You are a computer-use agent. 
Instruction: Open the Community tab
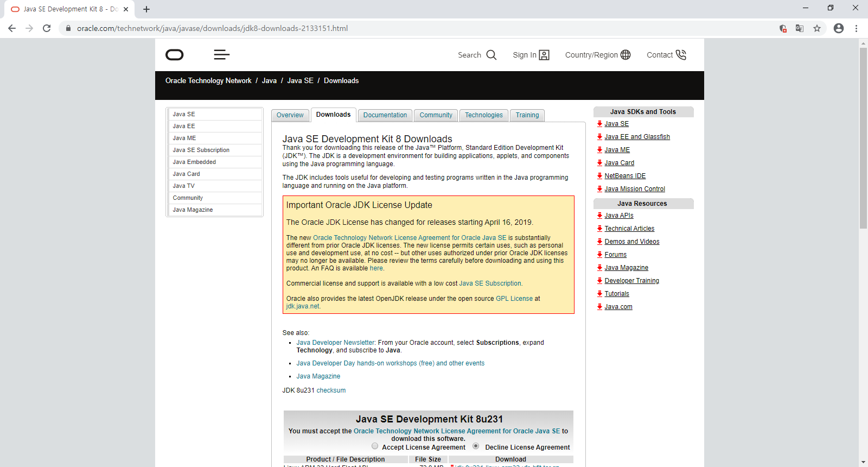(436, 115)
